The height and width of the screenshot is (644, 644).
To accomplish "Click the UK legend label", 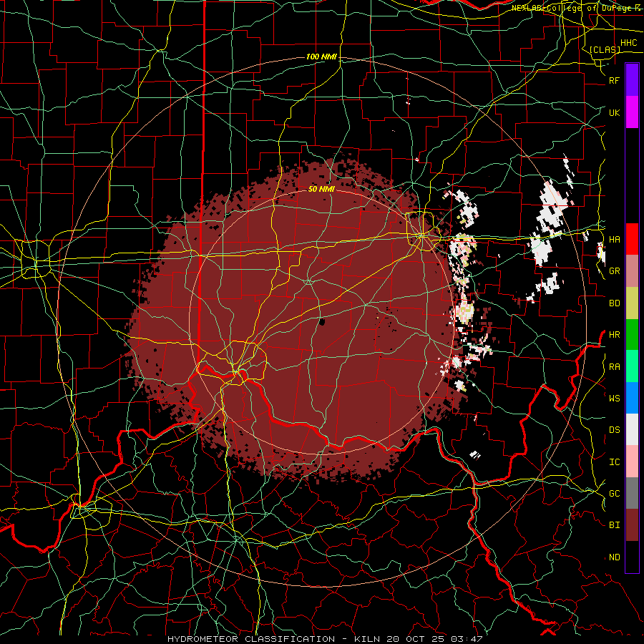I will click(x=614, y=113).
